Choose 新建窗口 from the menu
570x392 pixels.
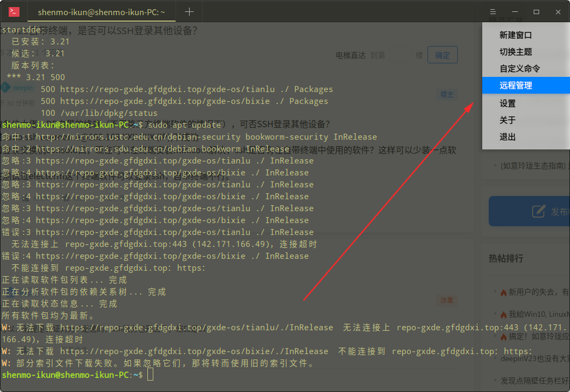pyautogui.click(x=526, y=35)
